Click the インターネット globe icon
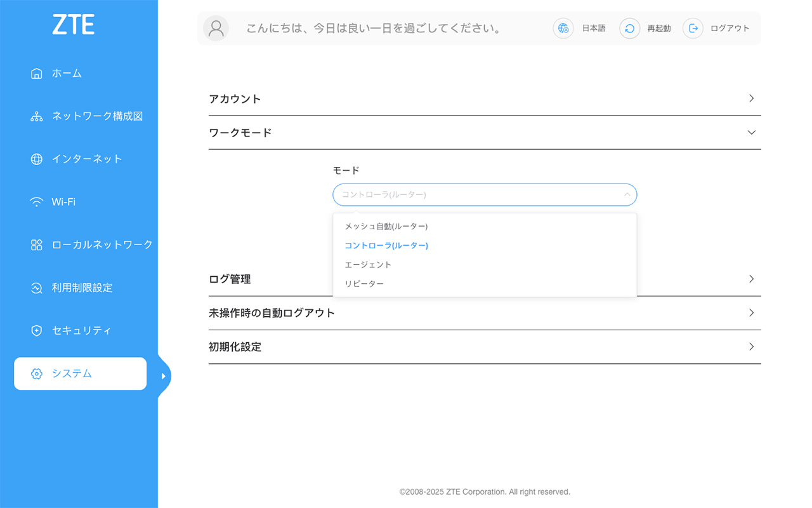This screenshot has width=812, height=508. 36,159
